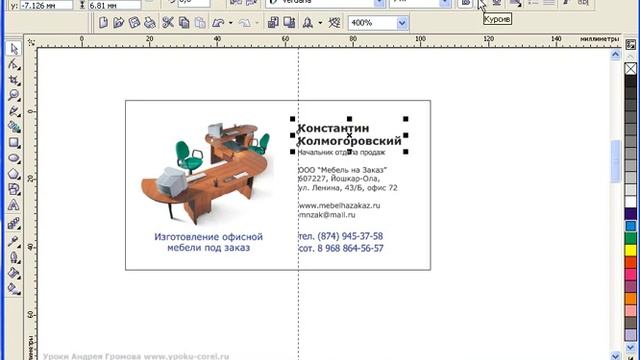Screen dimensions: 640x360
Task: Select the Crop tool
Action: pos(13,80)
